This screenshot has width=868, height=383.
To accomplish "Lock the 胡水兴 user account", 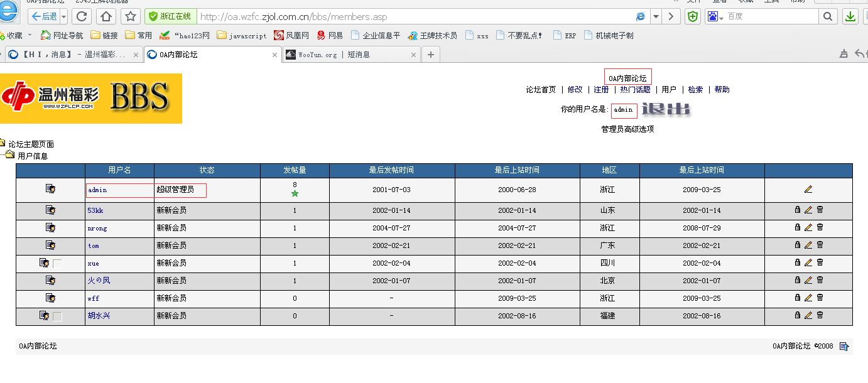I will tap(798, 315).
